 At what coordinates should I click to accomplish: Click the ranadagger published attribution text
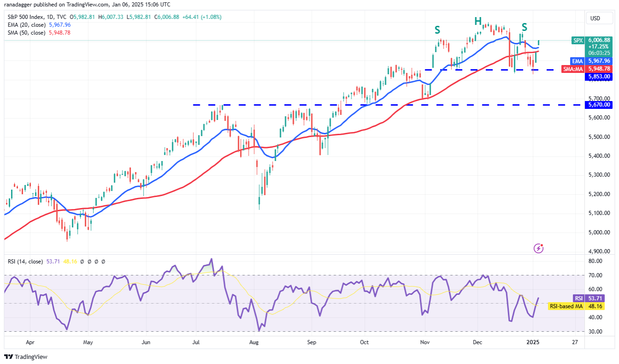(x=88, y=5)
